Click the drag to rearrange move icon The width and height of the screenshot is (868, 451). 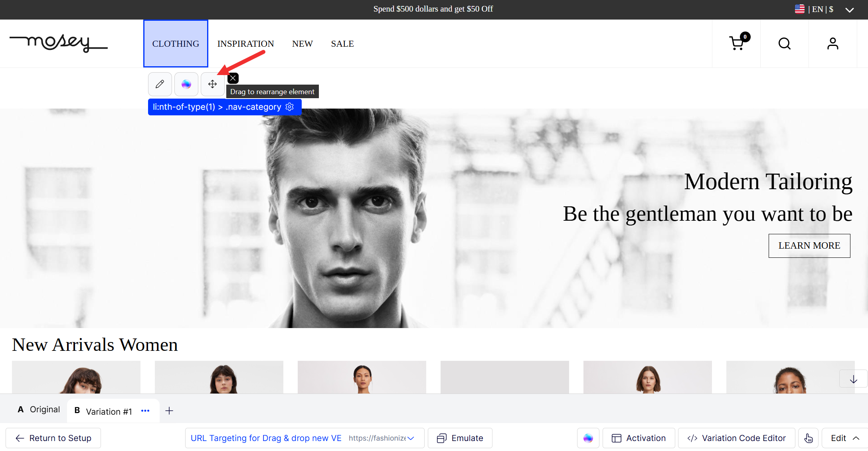click(x=212, y=84)
